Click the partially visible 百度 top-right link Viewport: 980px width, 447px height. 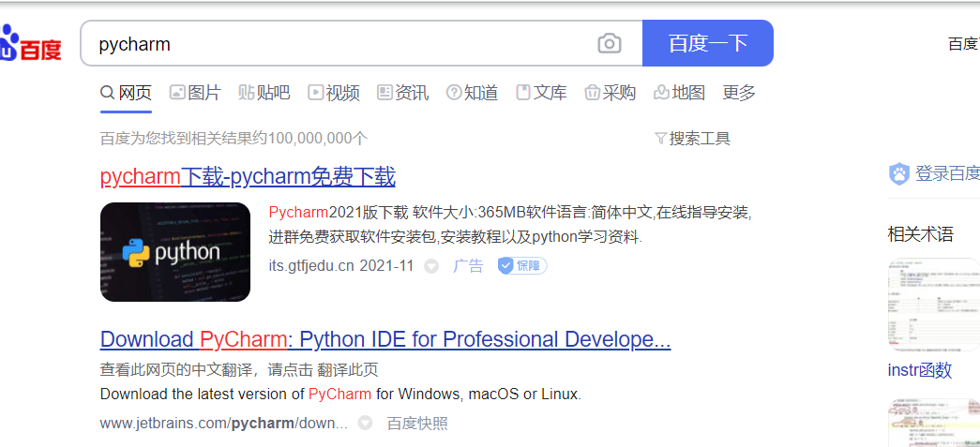tap(964, 44)
